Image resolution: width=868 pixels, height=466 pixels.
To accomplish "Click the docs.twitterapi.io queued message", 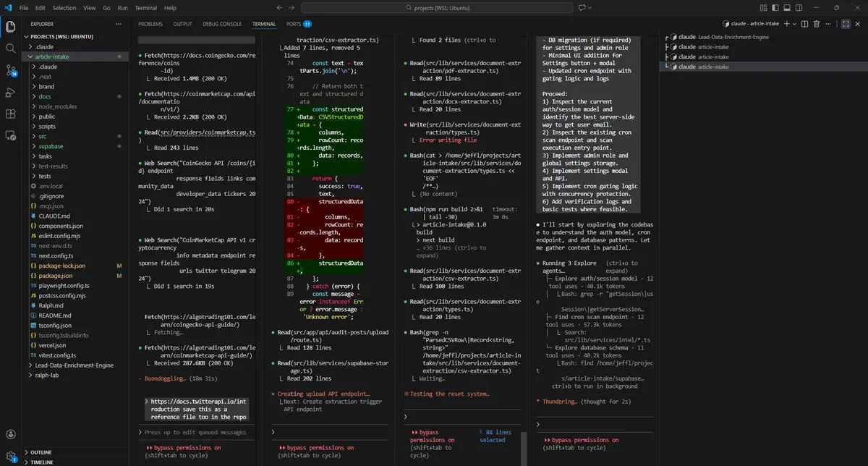I will [x=197, y=409].
